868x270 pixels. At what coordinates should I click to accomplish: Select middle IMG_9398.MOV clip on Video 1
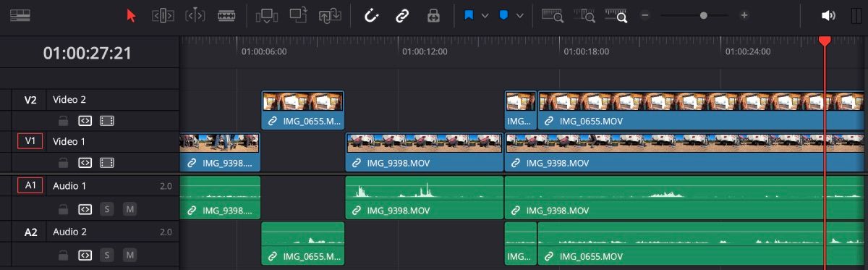pyautogui.click(x=425, y=152)
